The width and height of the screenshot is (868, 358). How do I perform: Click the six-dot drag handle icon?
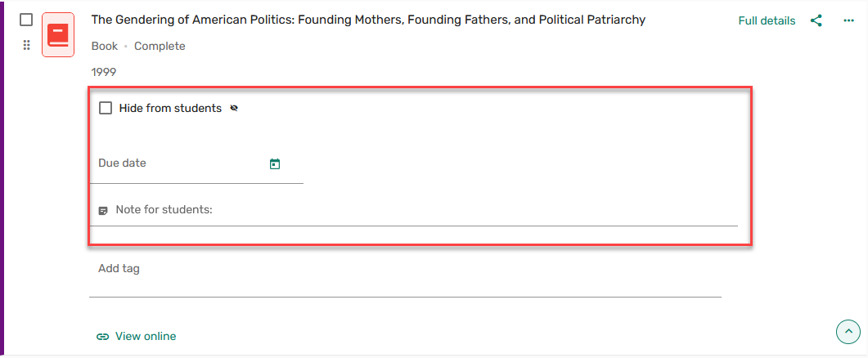click(x=26, y=46)
